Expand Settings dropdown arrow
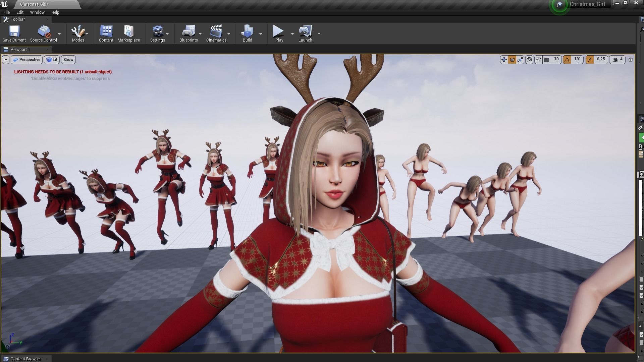 167,34
